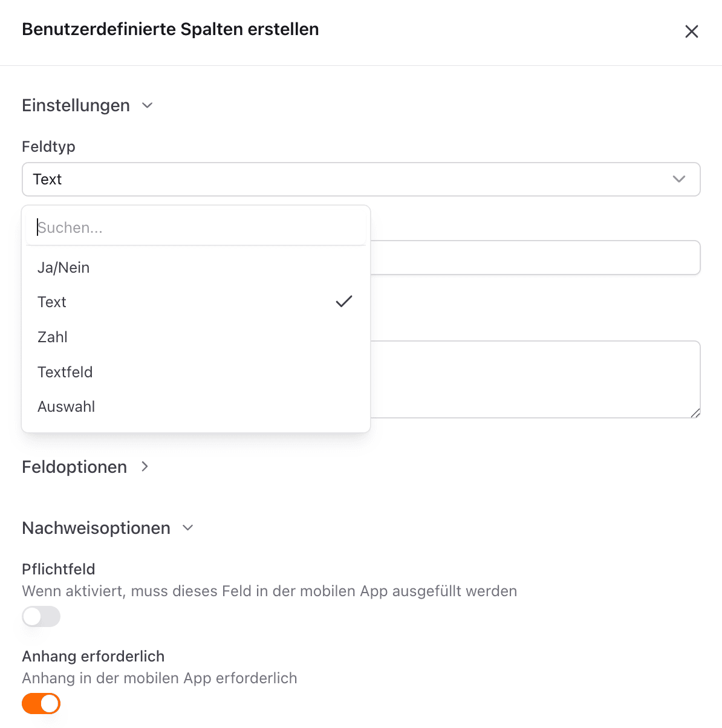Disable the Anhang erforderlich toggle

tap(41, 703)
